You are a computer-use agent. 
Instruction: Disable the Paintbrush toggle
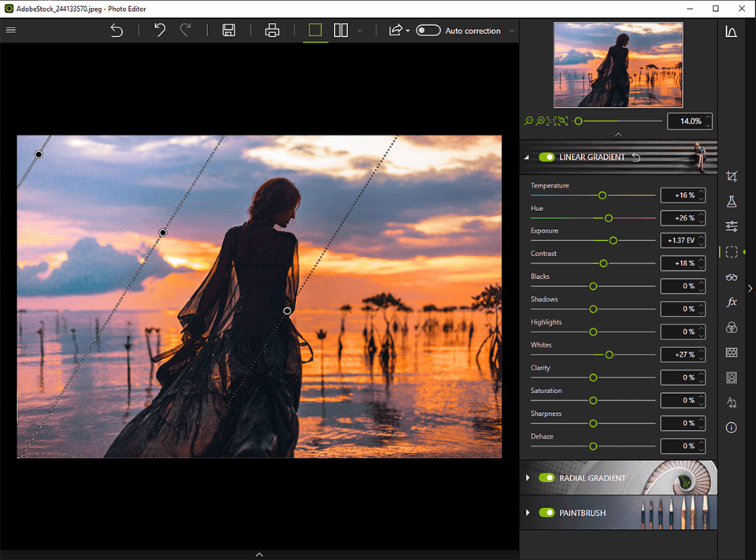pos(547,512)
